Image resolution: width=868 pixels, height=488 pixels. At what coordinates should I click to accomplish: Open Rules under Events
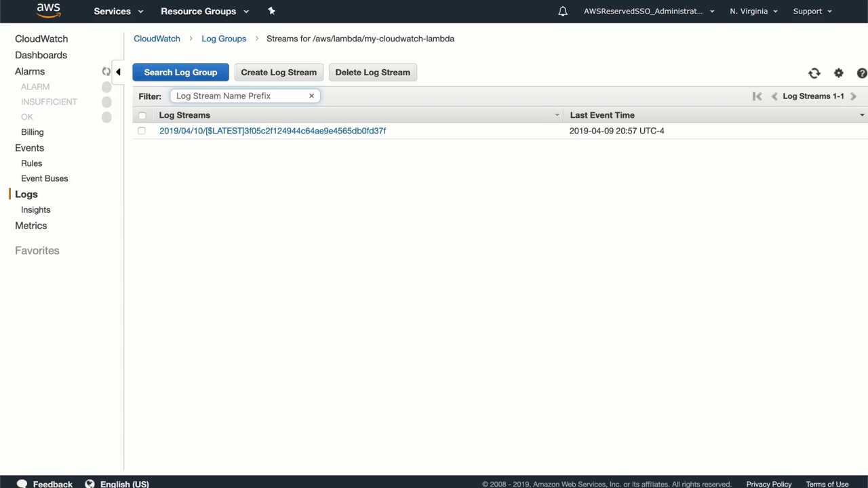(31, 163)
